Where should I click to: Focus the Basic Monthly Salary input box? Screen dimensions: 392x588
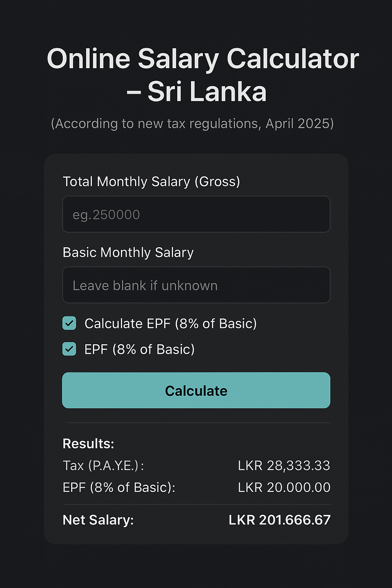click(196, 285)
